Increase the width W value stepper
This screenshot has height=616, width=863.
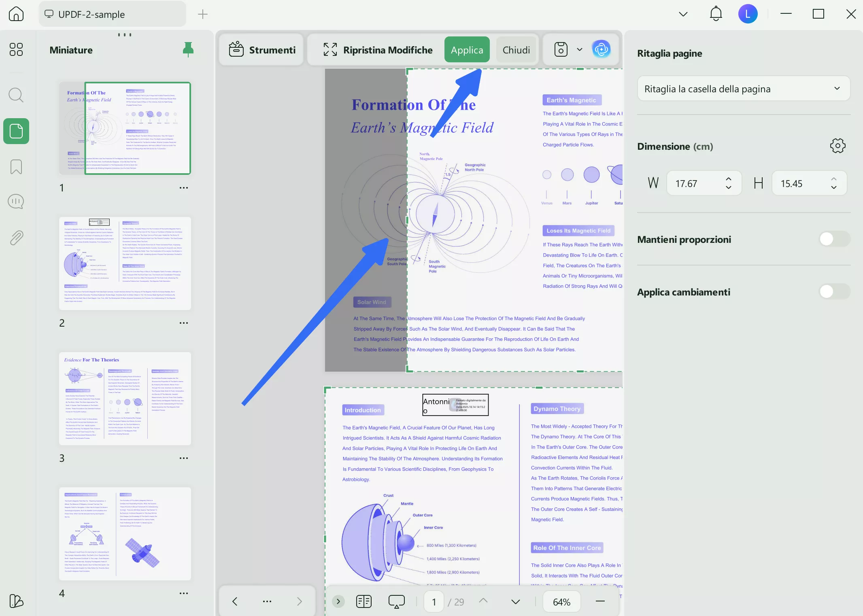coord(728,179)
